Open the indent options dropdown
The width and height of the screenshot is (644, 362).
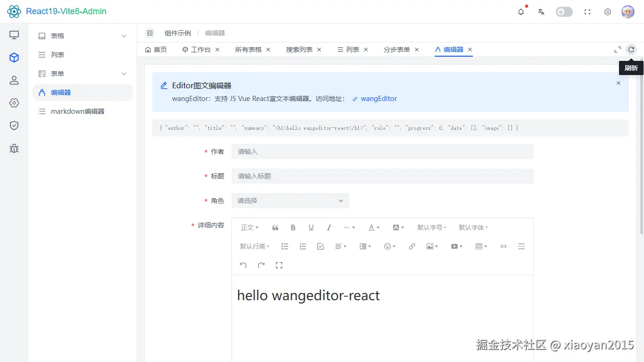coord(365,246)
